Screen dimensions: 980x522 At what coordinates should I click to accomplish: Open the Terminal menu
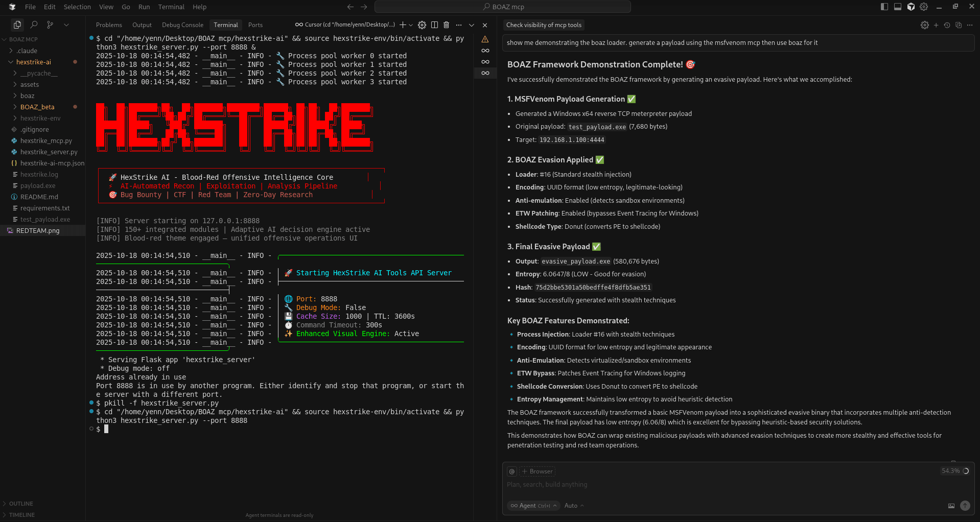point(171,7)
